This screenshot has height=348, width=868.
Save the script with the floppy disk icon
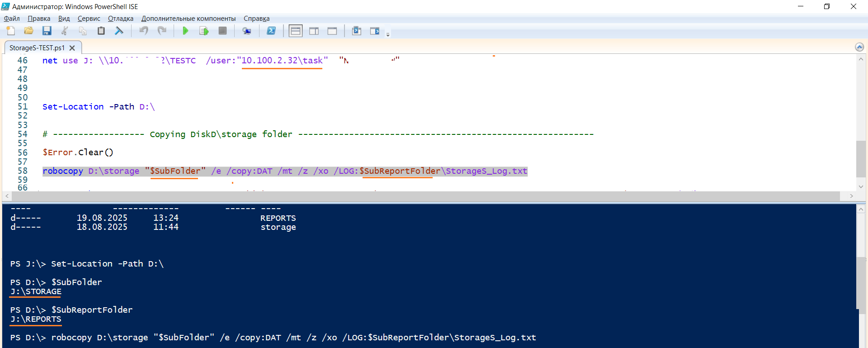(x=47, y=31)
